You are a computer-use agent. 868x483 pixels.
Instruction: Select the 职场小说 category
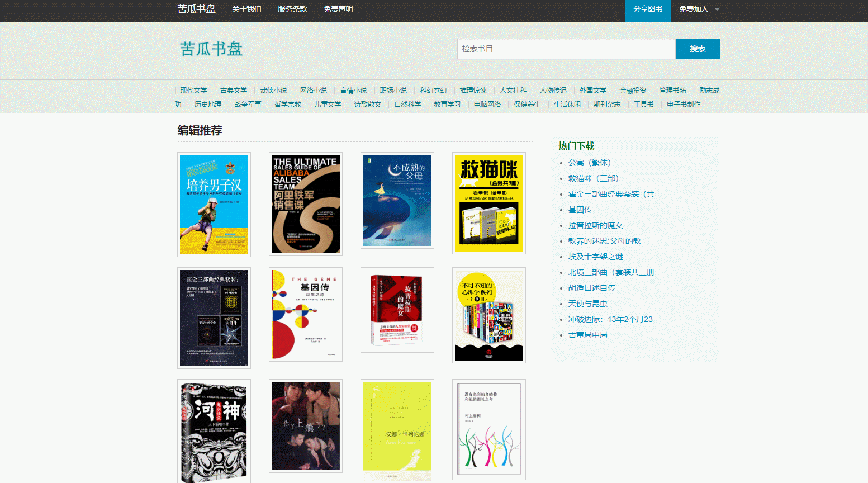[x=393, y=91]
